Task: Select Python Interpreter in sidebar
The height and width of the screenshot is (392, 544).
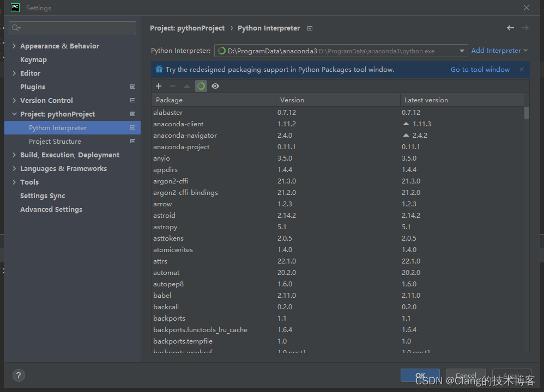Action: 72,127
